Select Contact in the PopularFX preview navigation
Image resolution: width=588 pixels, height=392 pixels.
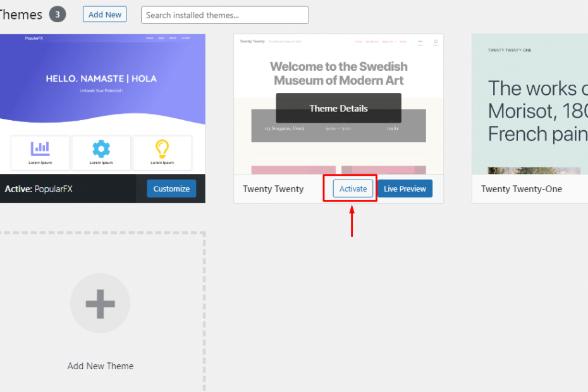(x=186, y=38)
